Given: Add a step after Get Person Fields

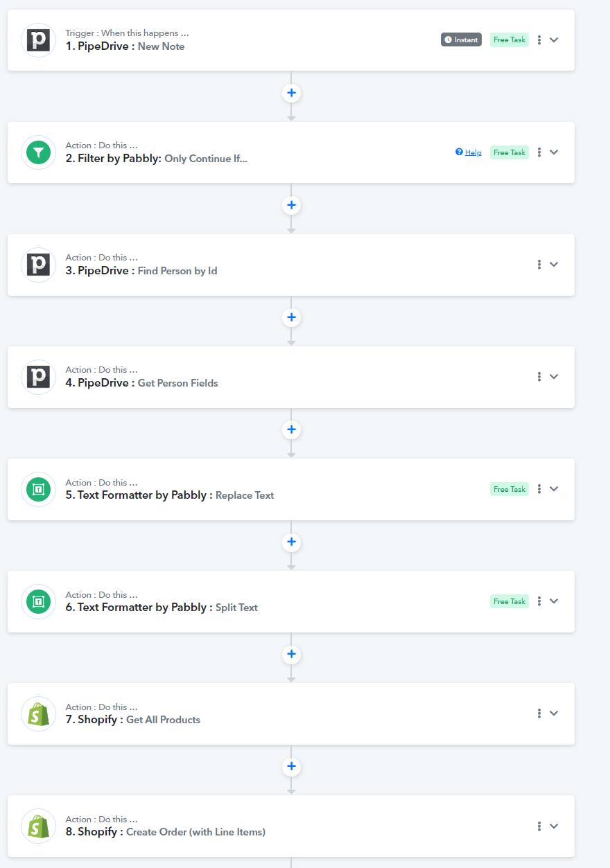Looking at the screenshot, I should pos(291,429).
